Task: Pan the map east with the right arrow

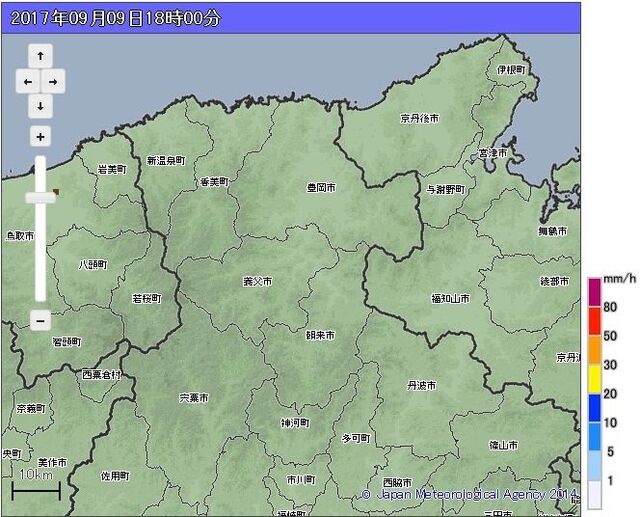Action: click(x=53, y=81)
